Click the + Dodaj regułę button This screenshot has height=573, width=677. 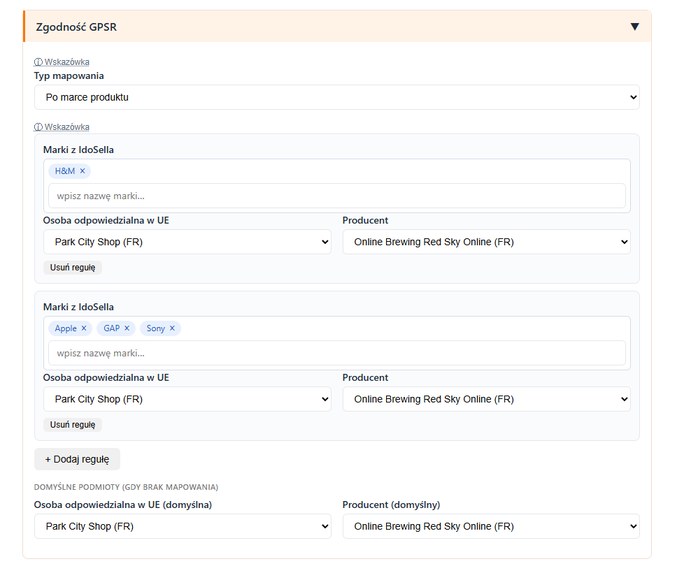pyautogui.click(x=77, y=459)
